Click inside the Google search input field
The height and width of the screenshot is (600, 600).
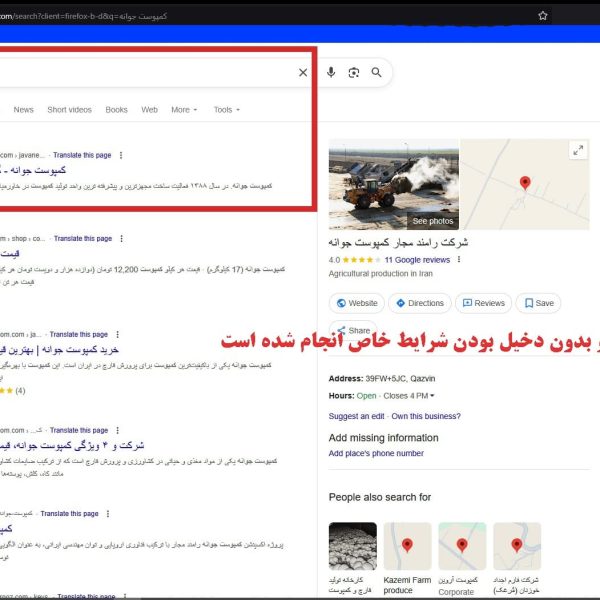click(x=145, y=72)
